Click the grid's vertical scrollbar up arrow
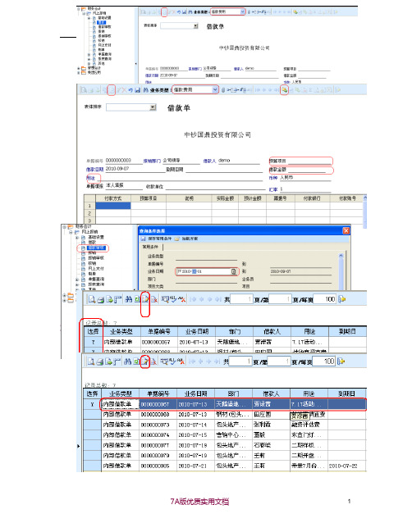The width and height of the screenshot is (412, 532). point(365,198)
